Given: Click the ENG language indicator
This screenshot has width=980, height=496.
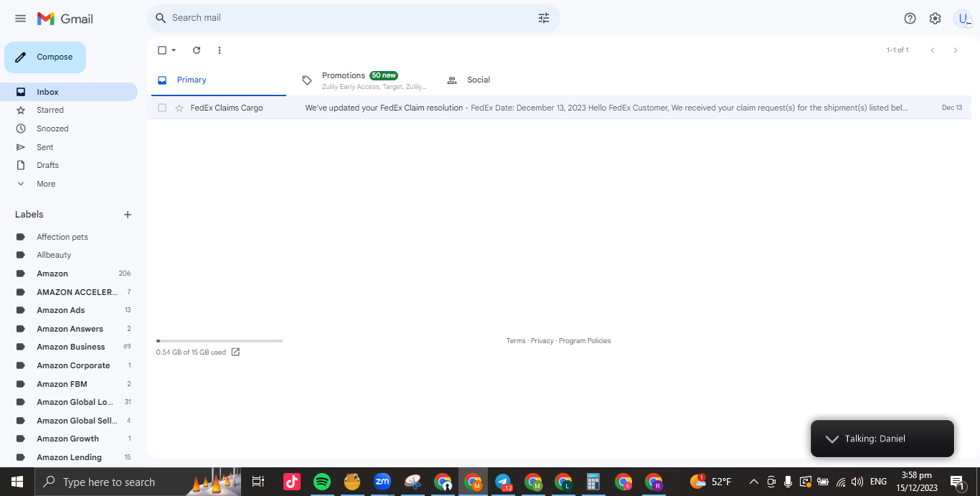Looking at the screenshot, I should click(878, 482).
